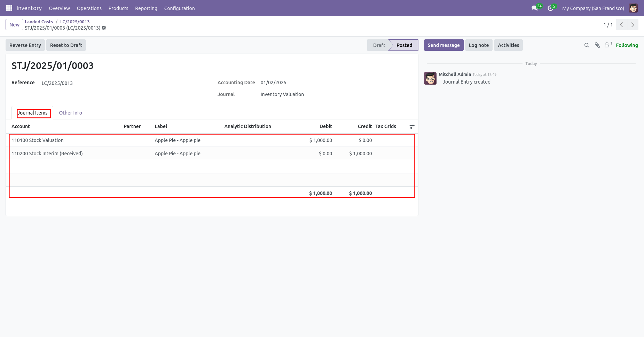Click the gear actions icon beside the breadcrumb
Screen dimensions: 644x337
[x=104, y=28]
